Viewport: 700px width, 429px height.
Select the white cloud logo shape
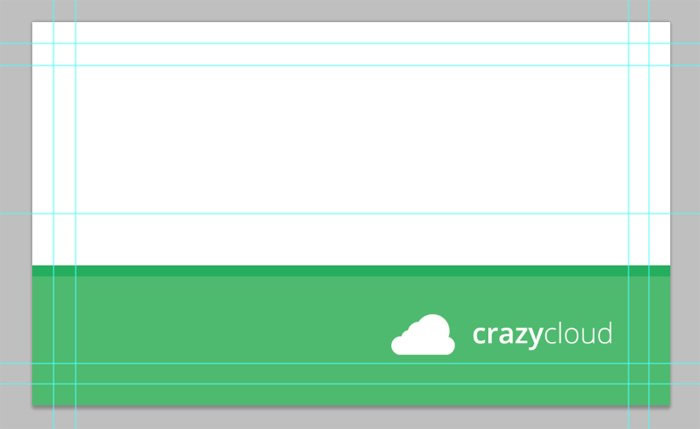(x=423, y=334)
